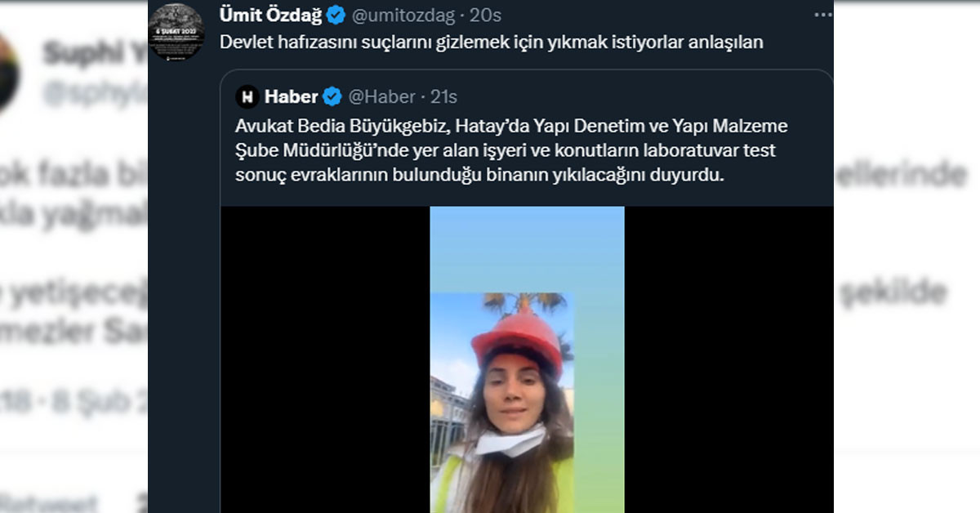Open Ümit Özdağ's profile avatar
This screenshot has width=980, height=513.
pyautogui.click(x=176, y=31)
